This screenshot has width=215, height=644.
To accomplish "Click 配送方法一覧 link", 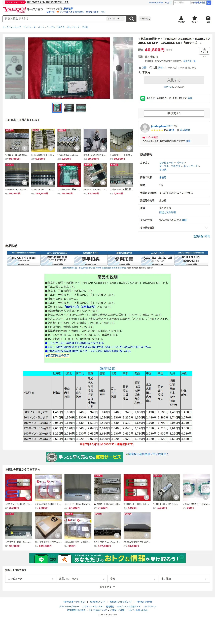I will (189, 61).
